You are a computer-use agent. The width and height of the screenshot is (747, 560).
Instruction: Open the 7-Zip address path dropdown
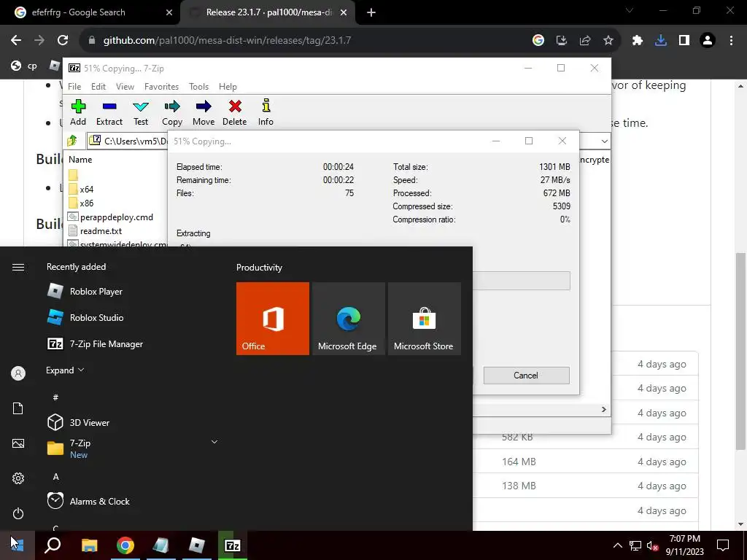click(x=604, y=141)
